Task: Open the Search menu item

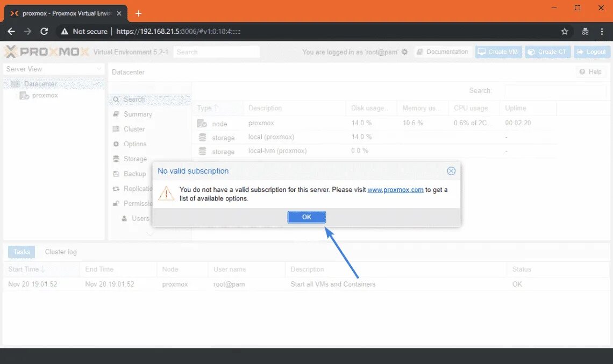Action: (149, 99)
